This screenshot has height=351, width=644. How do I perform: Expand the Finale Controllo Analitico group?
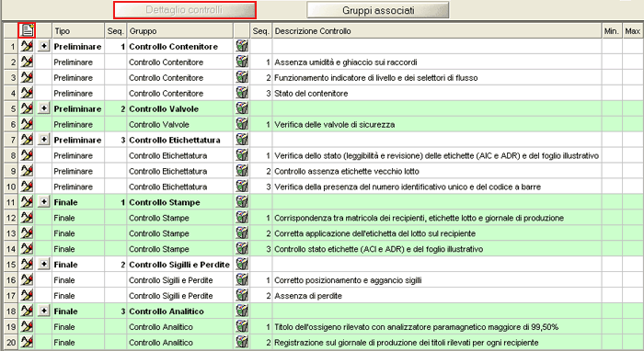point(43,311)
